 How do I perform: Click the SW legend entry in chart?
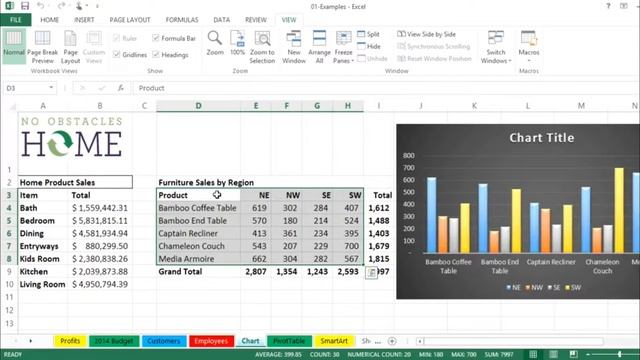coord(573,287)
